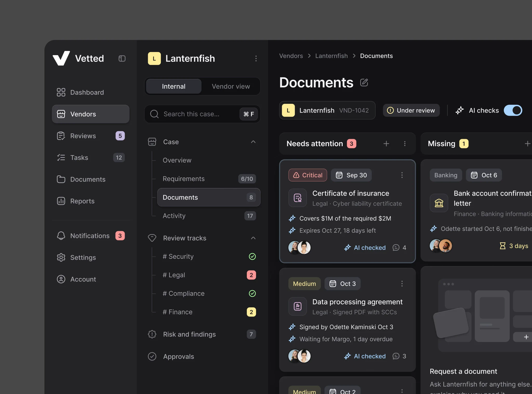Toggle the AI checks switch off
The height and width of the screenshot is (394, 532).
click(x=513, y=110)
